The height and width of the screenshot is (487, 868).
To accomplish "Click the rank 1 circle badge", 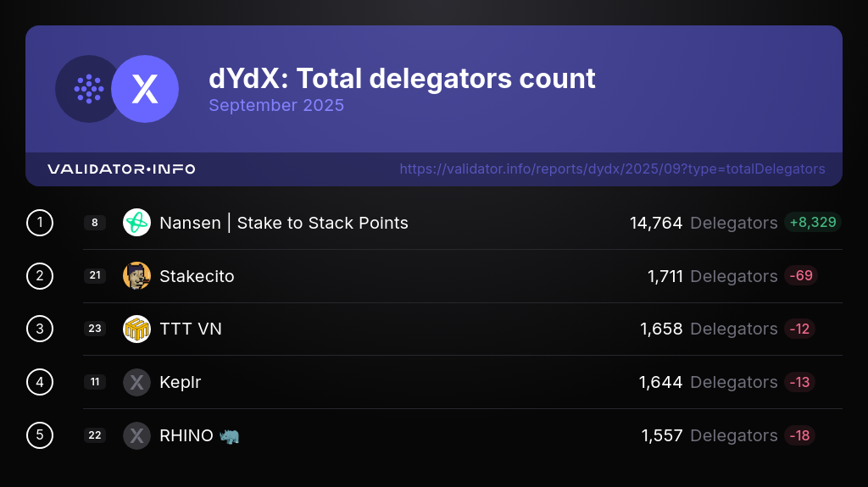I will click(40, 223).
